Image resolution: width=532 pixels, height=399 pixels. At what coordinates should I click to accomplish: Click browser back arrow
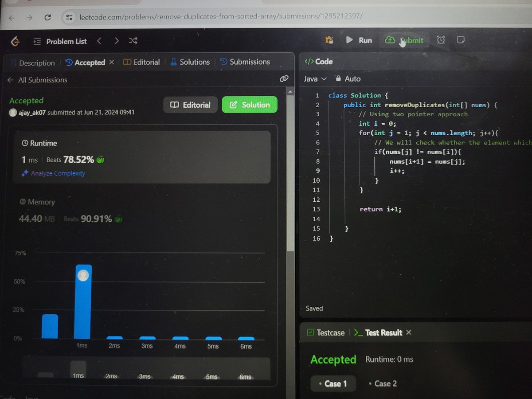[x=12, y=18]
